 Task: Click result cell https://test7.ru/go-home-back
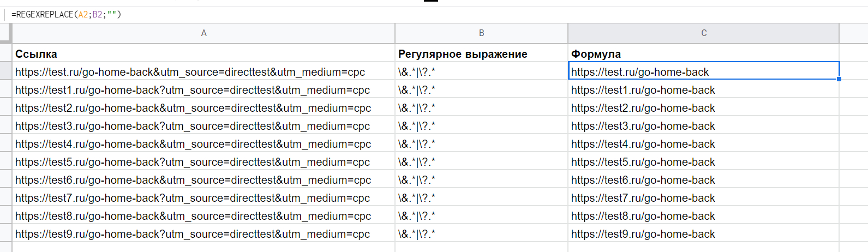703,198
